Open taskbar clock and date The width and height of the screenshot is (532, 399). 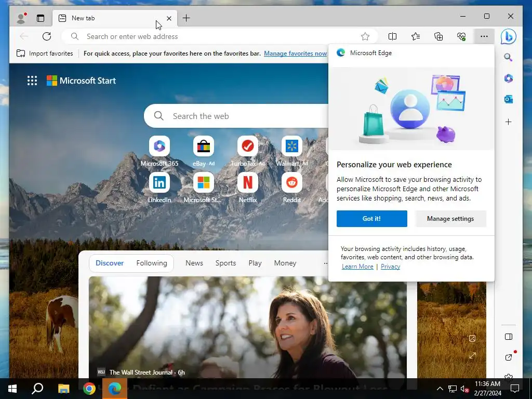(487, 389)
